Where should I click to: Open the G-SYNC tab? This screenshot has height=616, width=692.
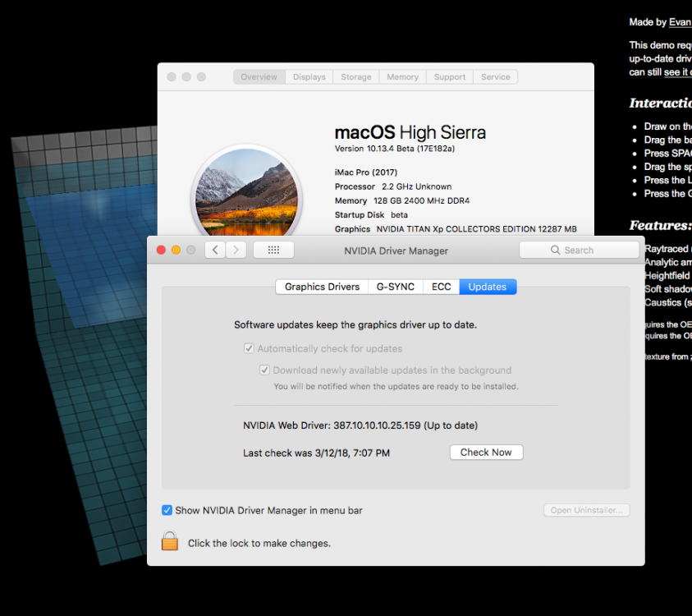396,287
